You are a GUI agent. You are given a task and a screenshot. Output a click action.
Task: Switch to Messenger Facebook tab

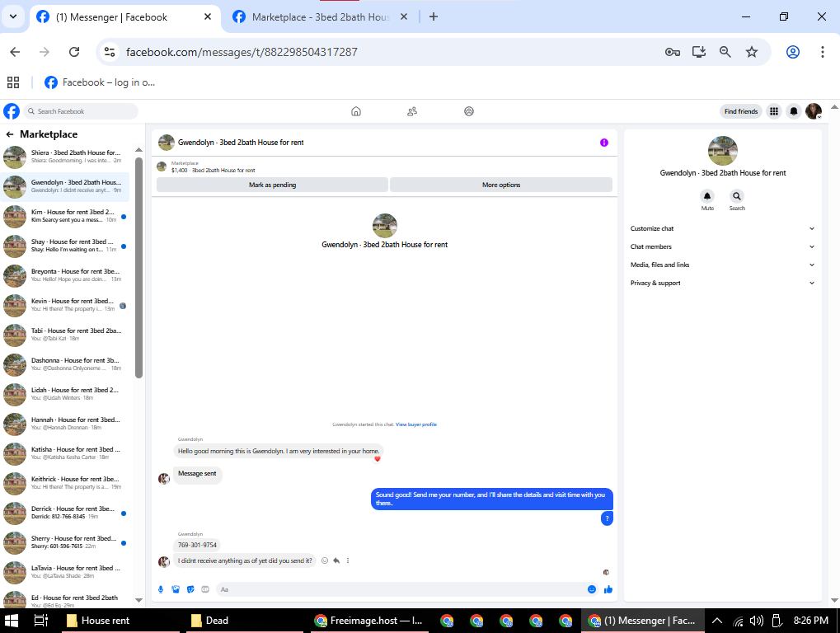(124, 17)
